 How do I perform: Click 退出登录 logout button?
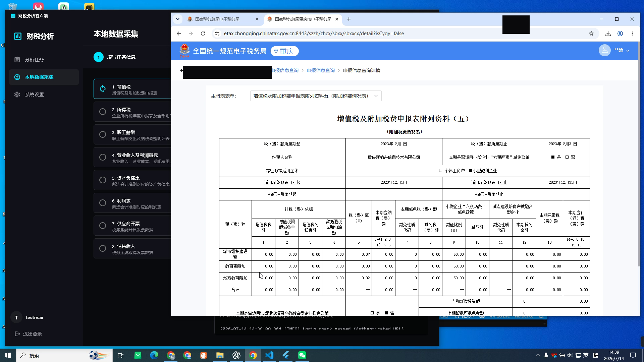(x=29, y=334)
